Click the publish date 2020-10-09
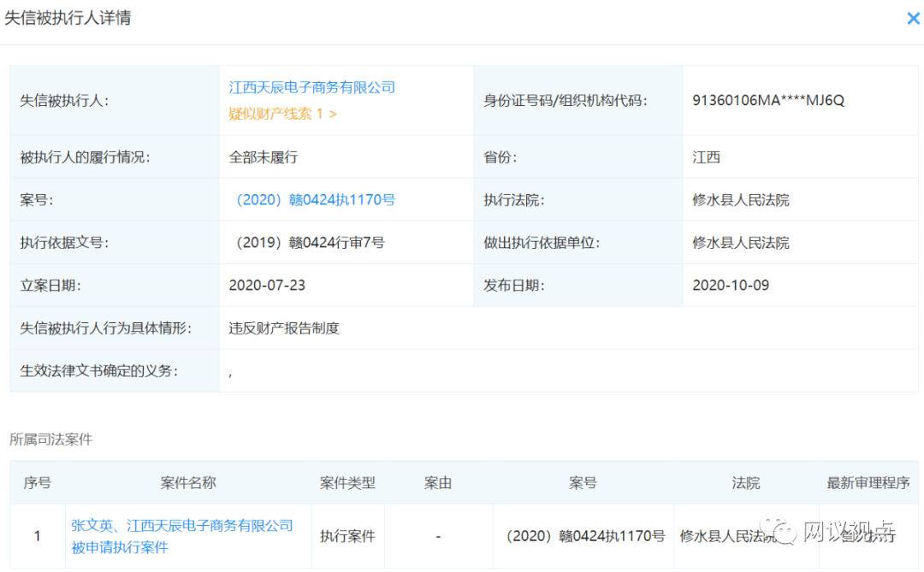 click(x=731, y=286)
